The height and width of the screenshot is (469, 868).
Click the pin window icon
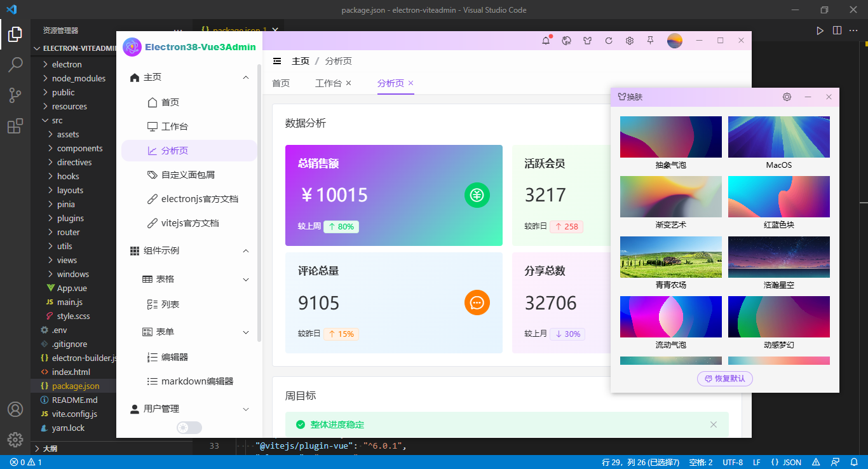coord(650,41)
